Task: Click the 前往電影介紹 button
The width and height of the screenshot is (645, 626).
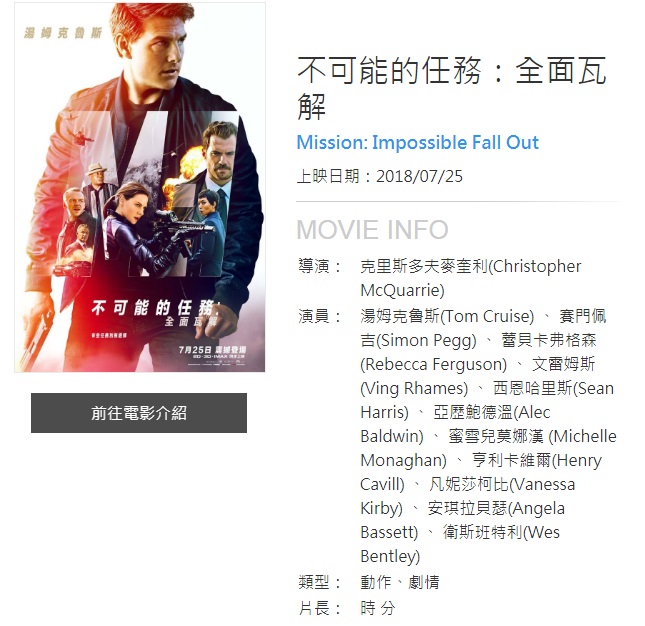Action: point(139,413)
